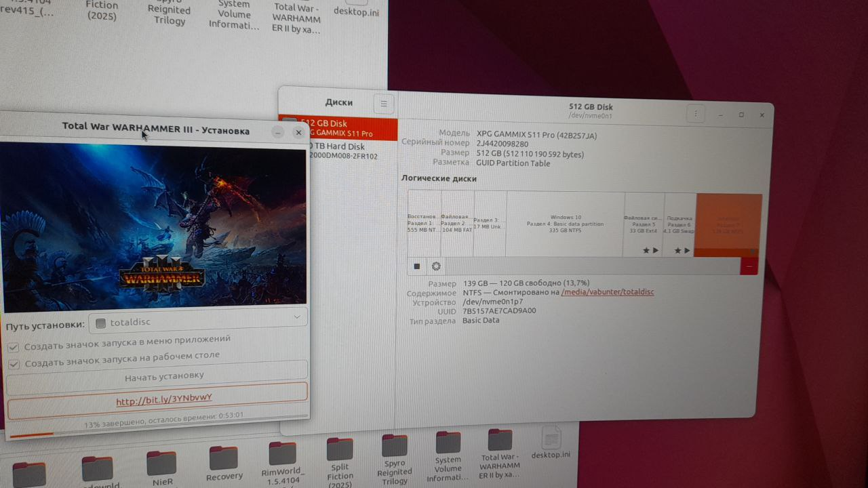Toggle create launcher on desktop checkbox

tap(14, 364)
